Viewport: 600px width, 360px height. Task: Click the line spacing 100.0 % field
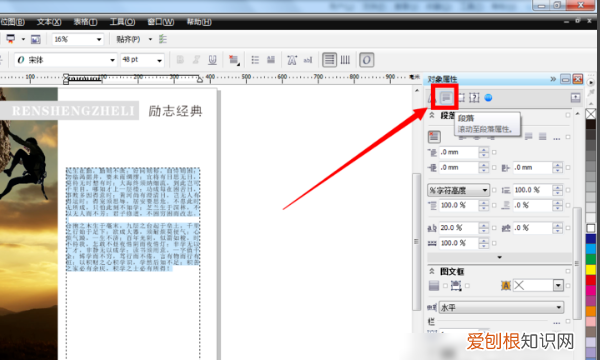coord(532,190)
